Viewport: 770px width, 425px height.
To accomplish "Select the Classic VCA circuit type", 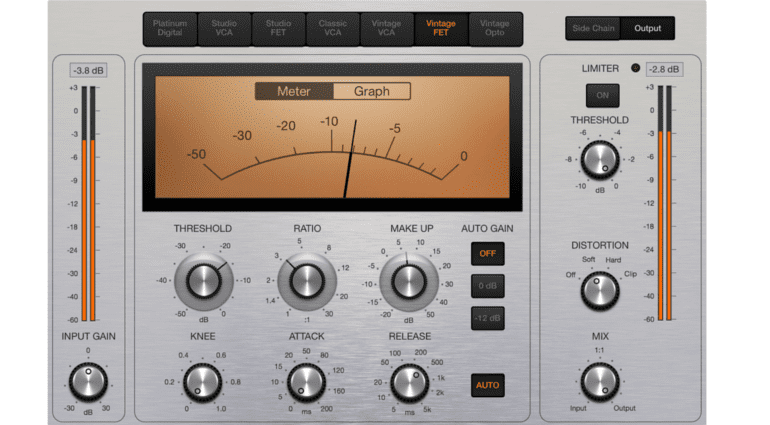I will pyautogui.click(x=332, y=28).
